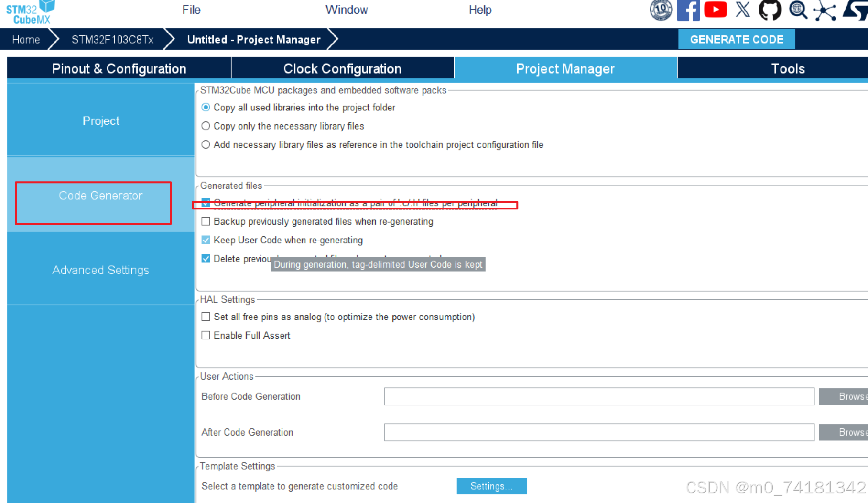Click template Settings... button
Viewport: 868px width, 503px height.
coord(491,486)
